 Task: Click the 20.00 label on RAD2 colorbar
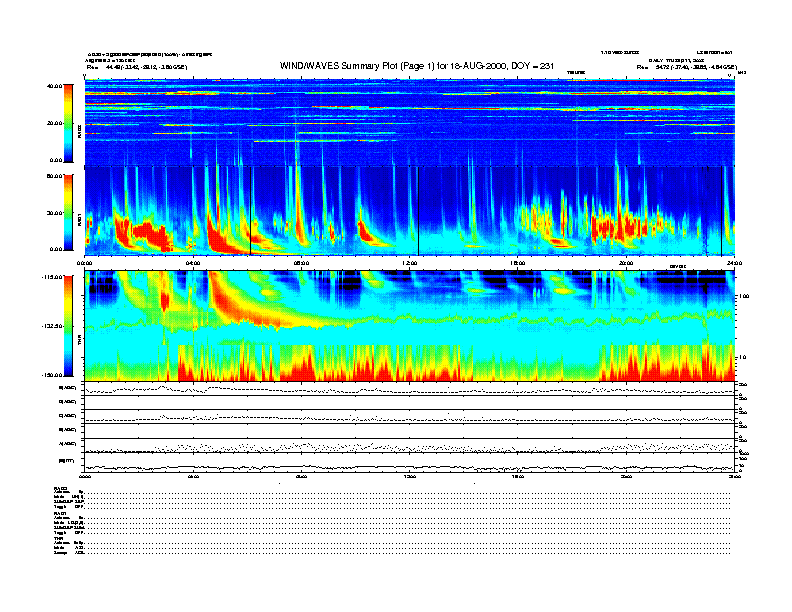(x=54, y=123)
